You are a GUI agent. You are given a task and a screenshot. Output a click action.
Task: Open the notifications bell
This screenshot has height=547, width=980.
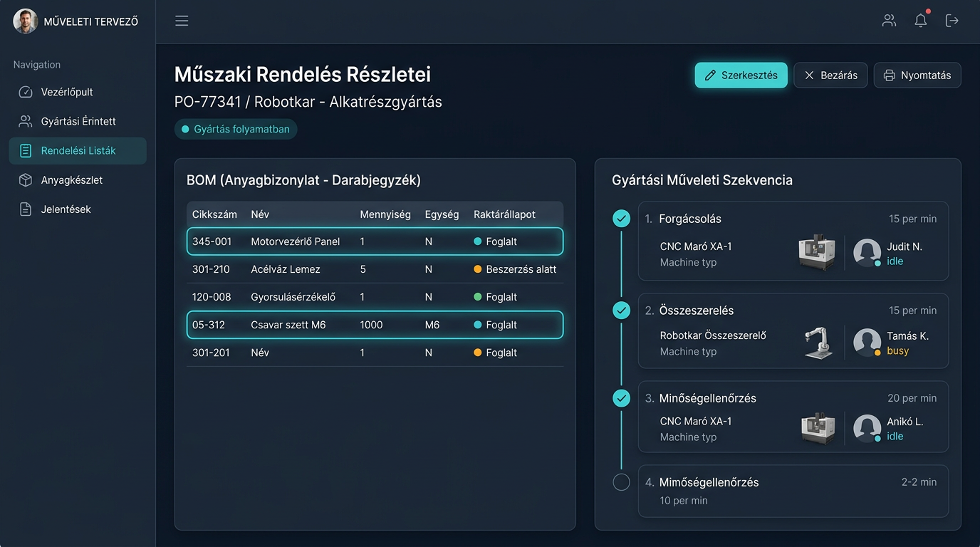coord(921,21)
